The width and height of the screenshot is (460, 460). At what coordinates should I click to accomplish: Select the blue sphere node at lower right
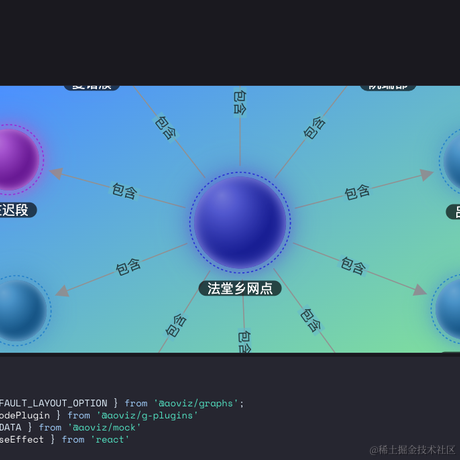click(x=448, y=309)
